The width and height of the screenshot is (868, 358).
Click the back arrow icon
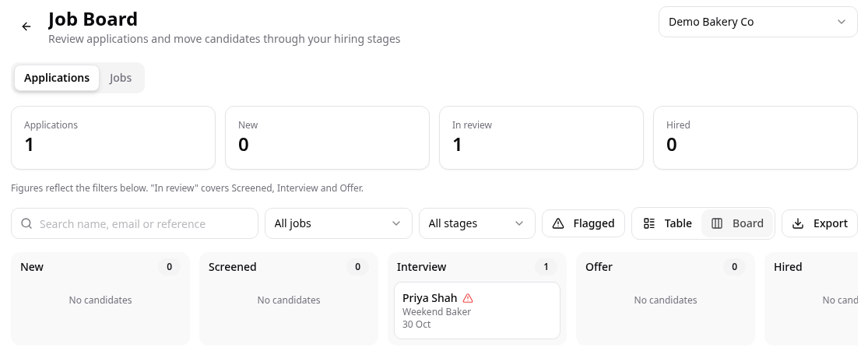26,26
